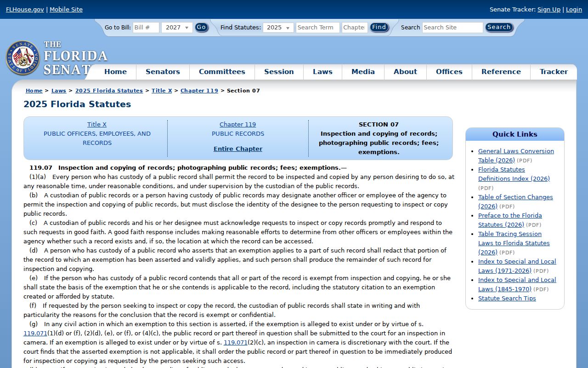Open the Laws menu tab
The width and height of the screenshot is (588, 368).
(x=322, y=72)
